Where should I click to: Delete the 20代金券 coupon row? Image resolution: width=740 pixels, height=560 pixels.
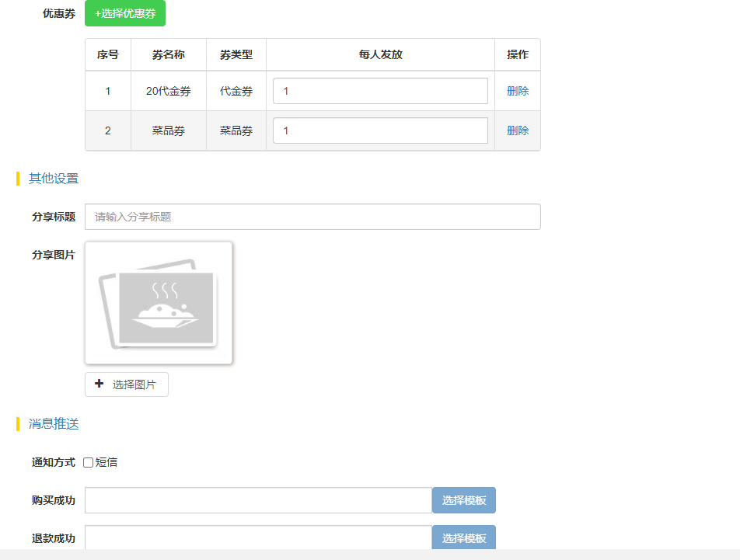[518, 91]
